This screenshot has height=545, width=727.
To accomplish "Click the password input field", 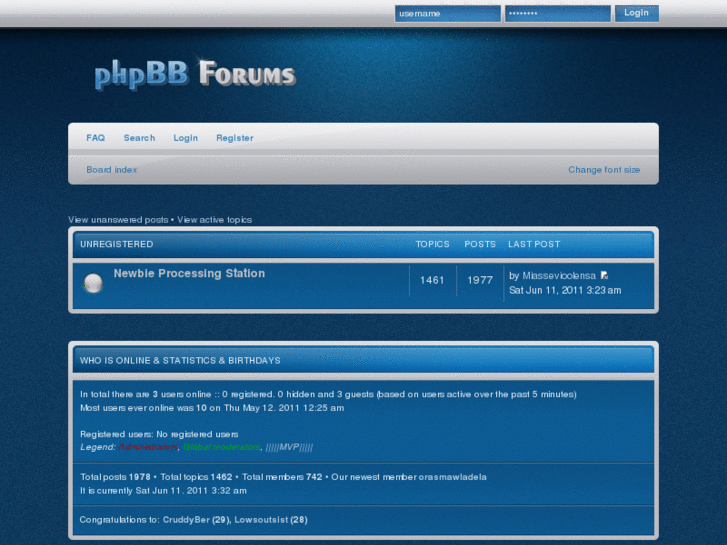I will [557, 13].
